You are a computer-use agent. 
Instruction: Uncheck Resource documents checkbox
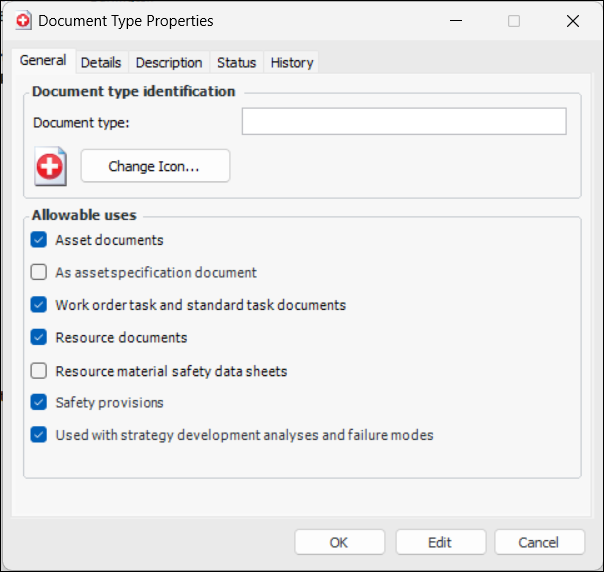coord(39,337)
